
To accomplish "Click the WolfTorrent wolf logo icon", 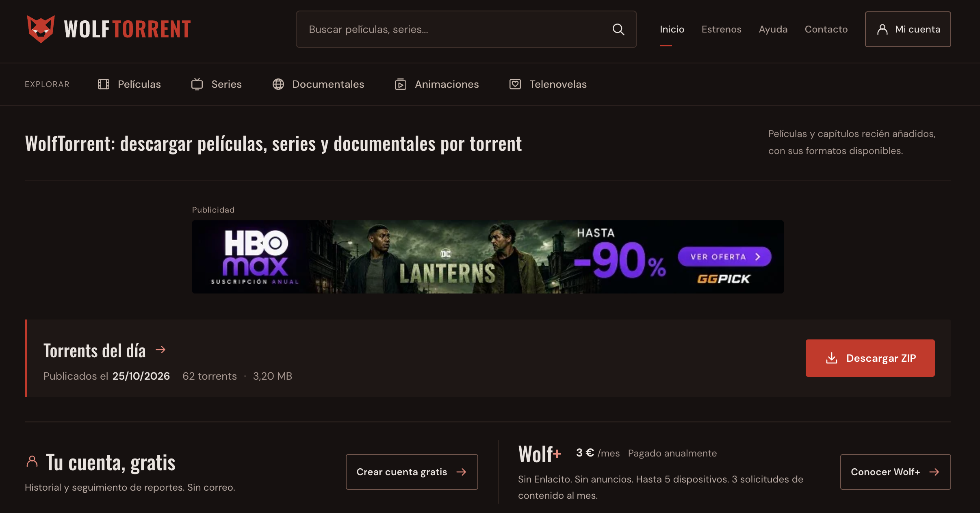I will pos(41,29).
